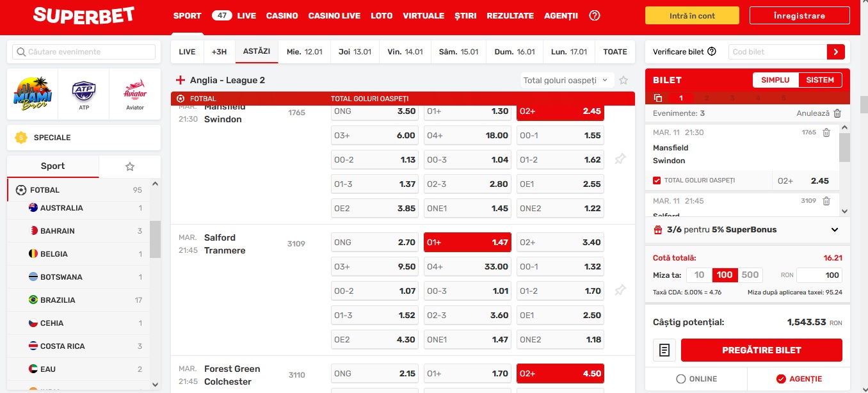Image resolution: width=868 pixels, height=393 pixels.
Task: Switch the slip to Simplu mode
Action: pyautogui.click(x=776, y=80)
